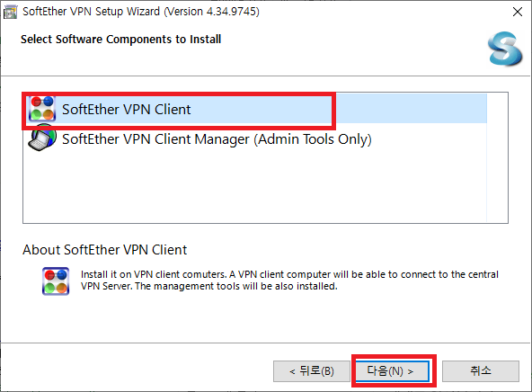This screenshot has width=532, height=392.
Task: Click the VPN Client icon in About section
Action: (56, 281)
